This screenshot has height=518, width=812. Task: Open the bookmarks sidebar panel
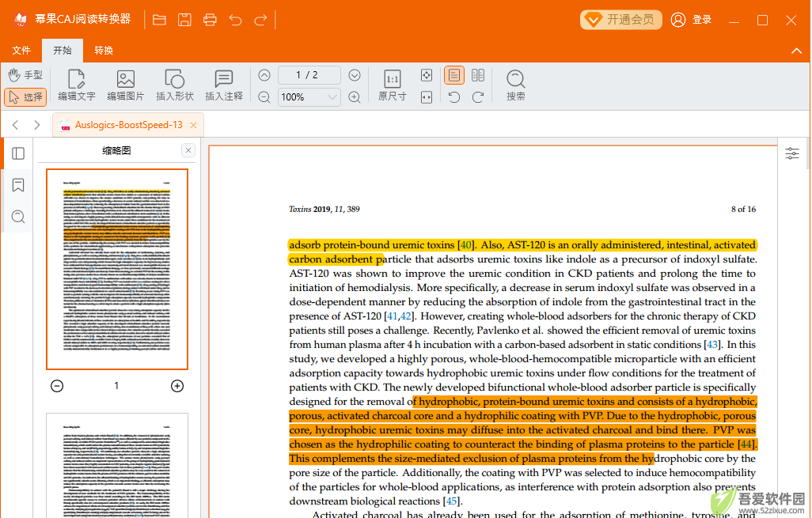click(x=18, y=185)
